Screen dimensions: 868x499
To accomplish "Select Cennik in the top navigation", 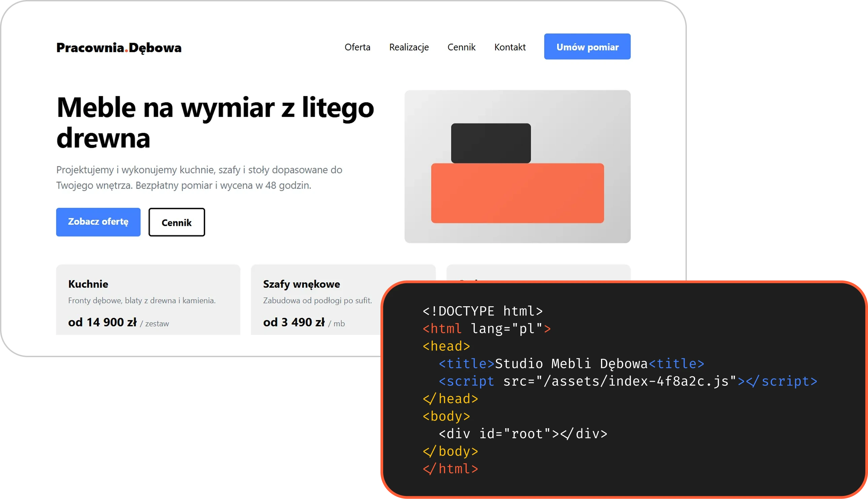I will pos(461,47).
